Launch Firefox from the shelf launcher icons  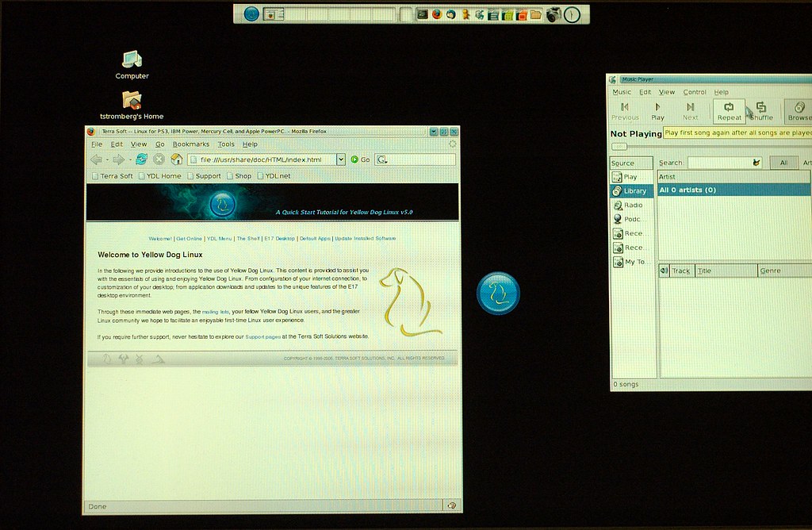pyautogui.click(x=437, y=14)
